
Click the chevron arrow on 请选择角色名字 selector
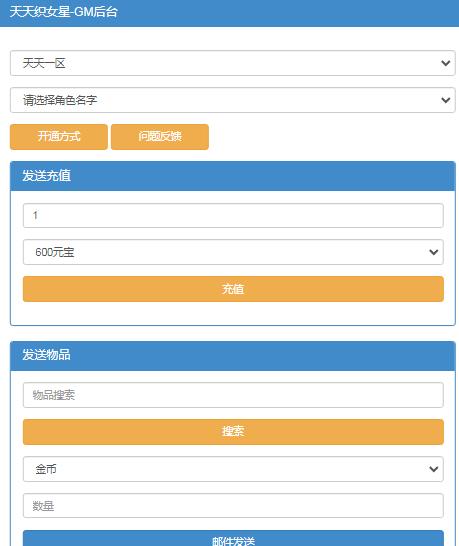tap(445, 100)
